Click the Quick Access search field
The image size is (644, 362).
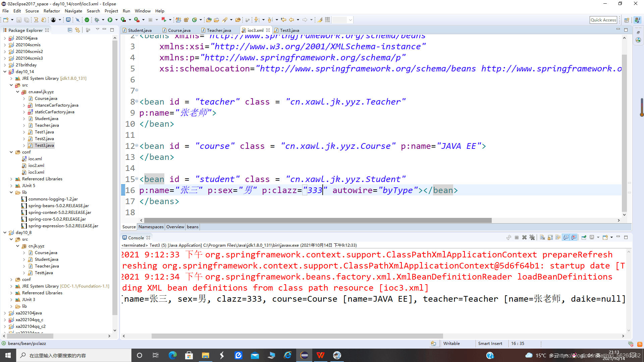[603, 20]
